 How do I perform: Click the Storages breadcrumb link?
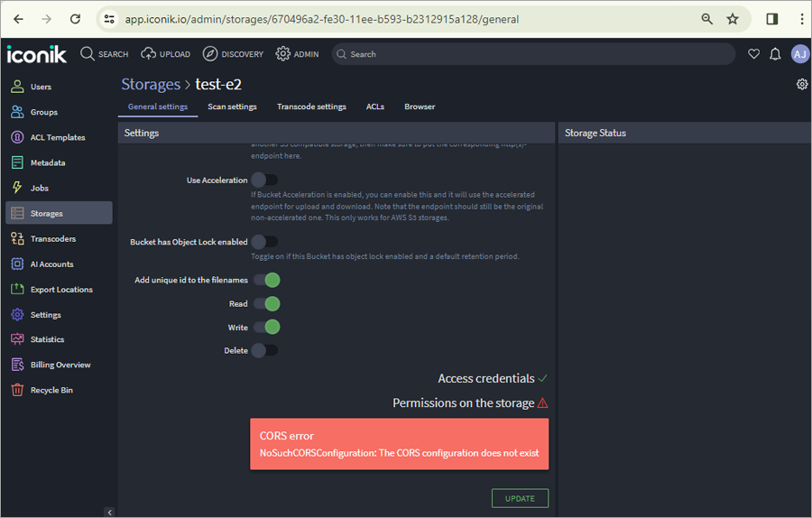click(151, 84)
